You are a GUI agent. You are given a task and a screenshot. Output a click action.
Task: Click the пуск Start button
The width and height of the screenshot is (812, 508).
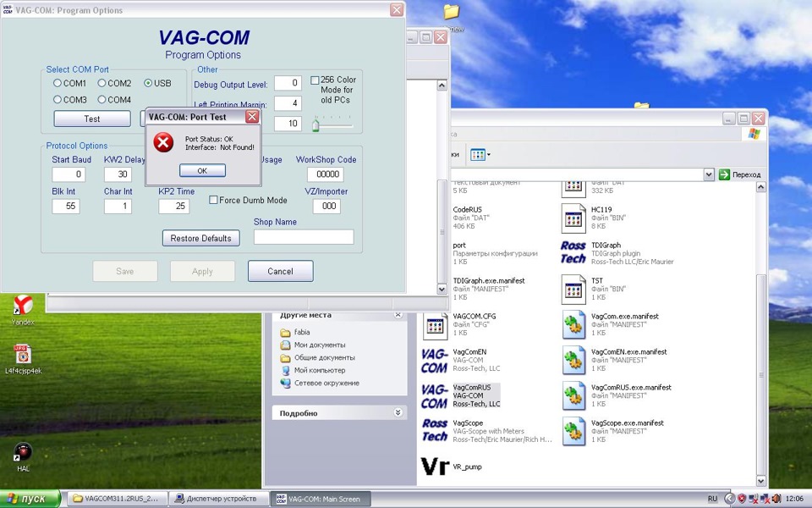click(30, 499)
